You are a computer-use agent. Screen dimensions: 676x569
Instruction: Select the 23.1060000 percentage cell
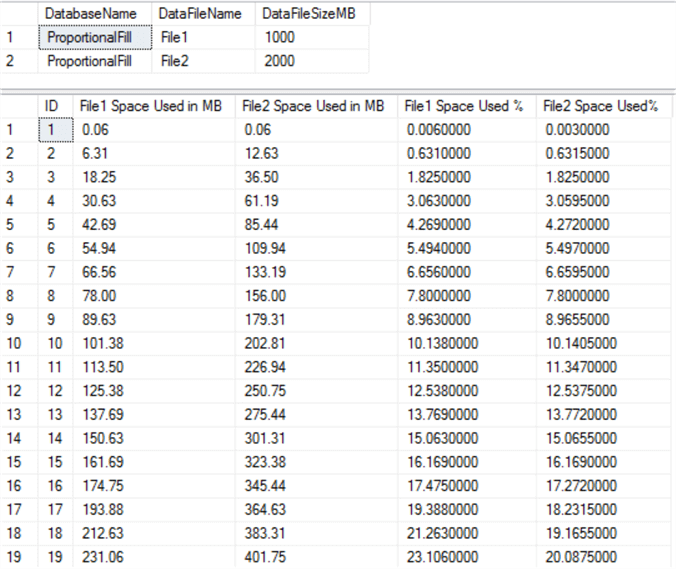point(467,557)
